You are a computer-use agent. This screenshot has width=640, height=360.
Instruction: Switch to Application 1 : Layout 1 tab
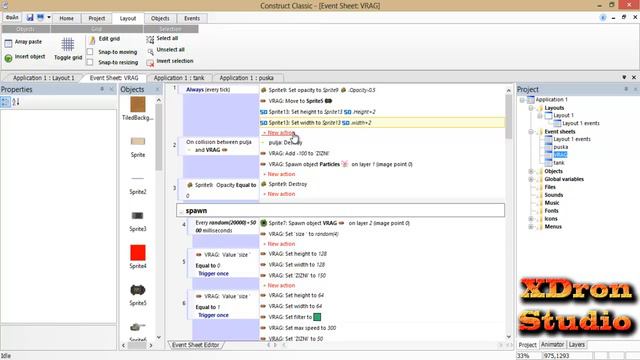[x=44, y=78]
